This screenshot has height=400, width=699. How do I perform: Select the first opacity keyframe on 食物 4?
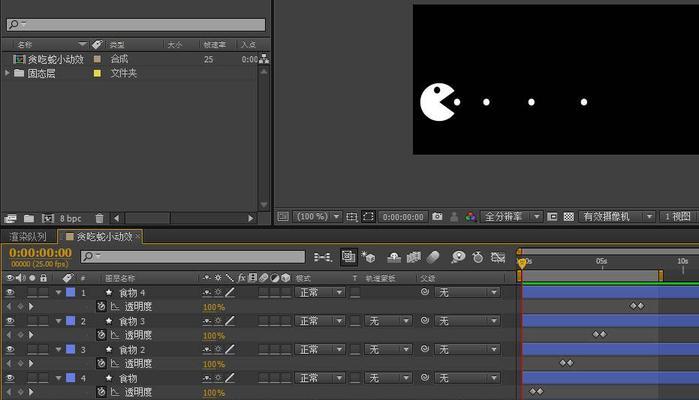point(633,306)
